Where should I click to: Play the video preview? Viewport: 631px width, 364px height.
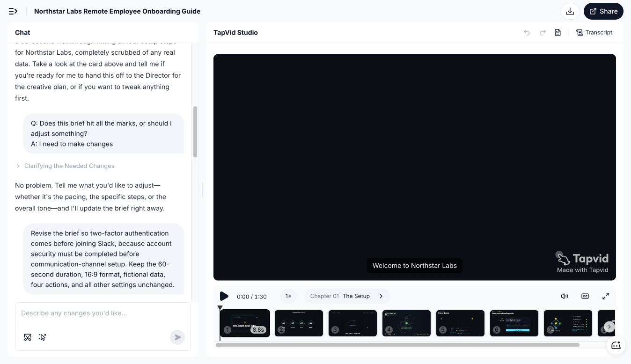224,296
